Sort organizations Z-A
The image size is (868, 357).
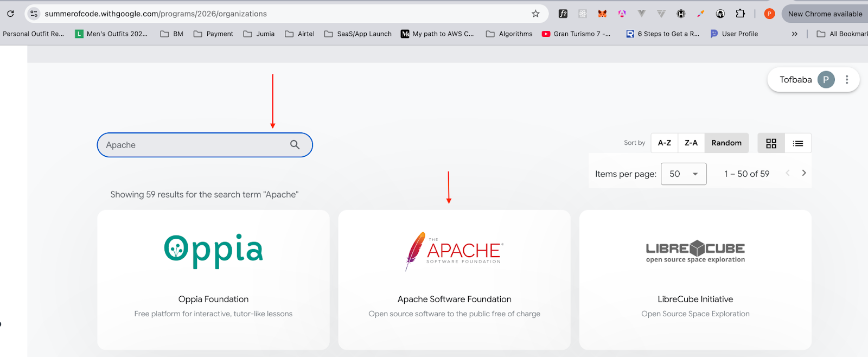click(691, 143)
